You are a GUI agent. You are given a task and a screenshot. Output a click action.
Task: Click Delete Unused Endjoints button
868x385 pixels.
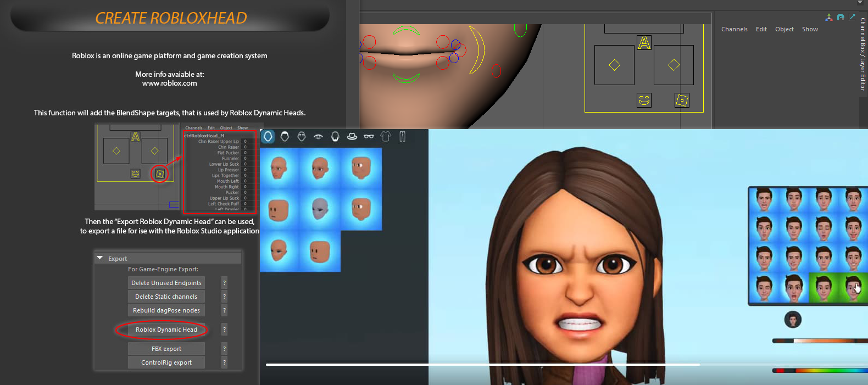pyautogui.click(x=166, y=283)
